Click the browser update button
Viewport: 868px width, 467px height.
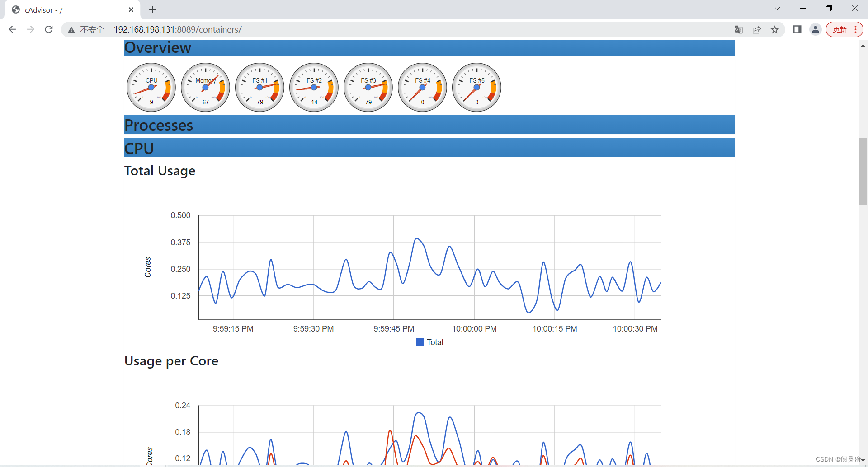[x=844, y=29]
